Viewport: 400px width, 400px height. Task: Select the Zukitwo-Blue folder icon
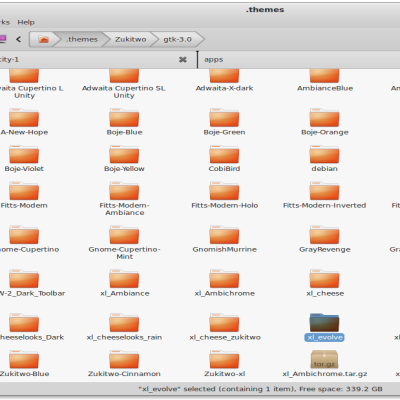coord(24,359)
